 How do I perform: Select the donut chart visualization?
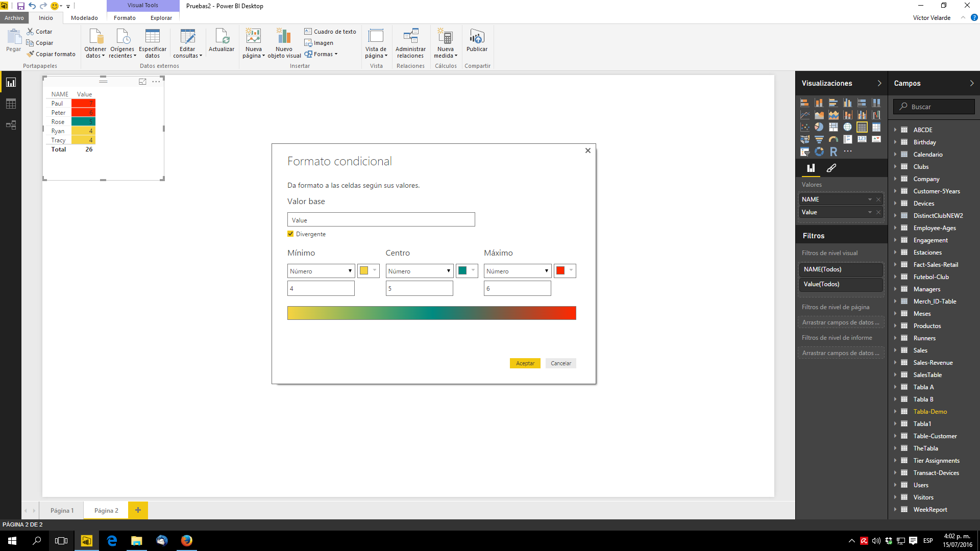click(x=819, y=152)
